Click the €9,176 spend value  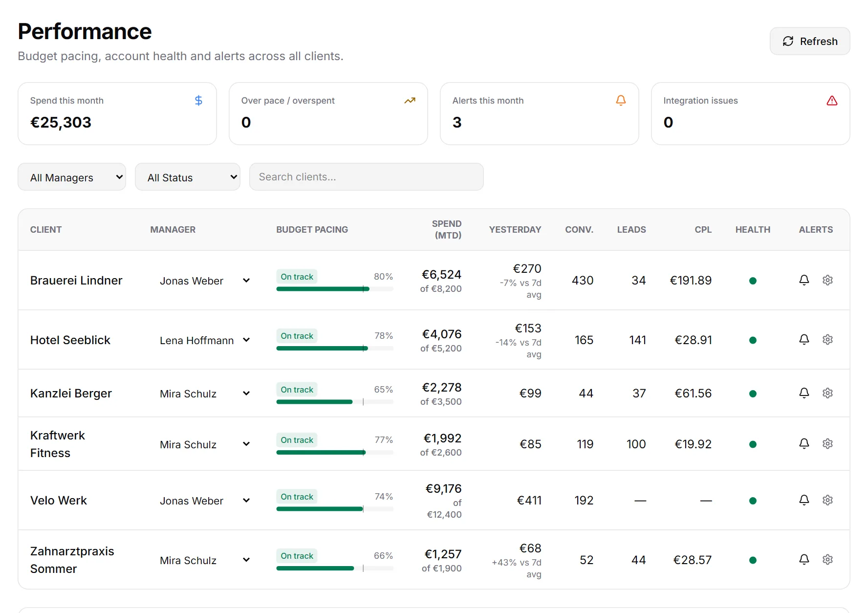443,489
